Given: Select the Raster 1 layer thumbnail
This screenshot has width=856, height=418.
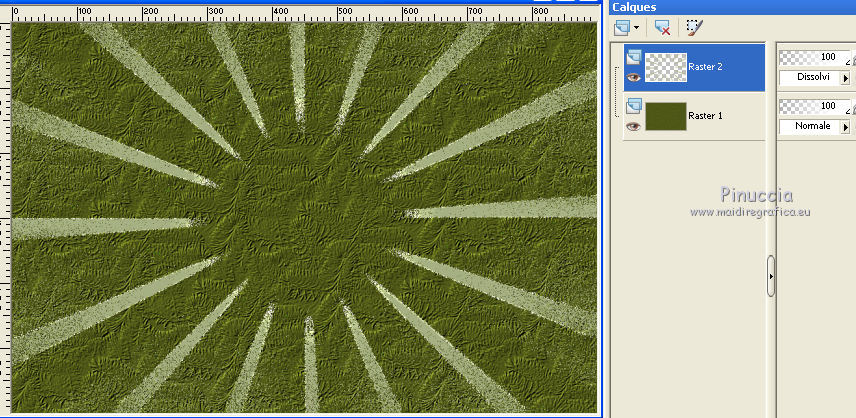Looking at the screenshot, I should tap(665, 116).
